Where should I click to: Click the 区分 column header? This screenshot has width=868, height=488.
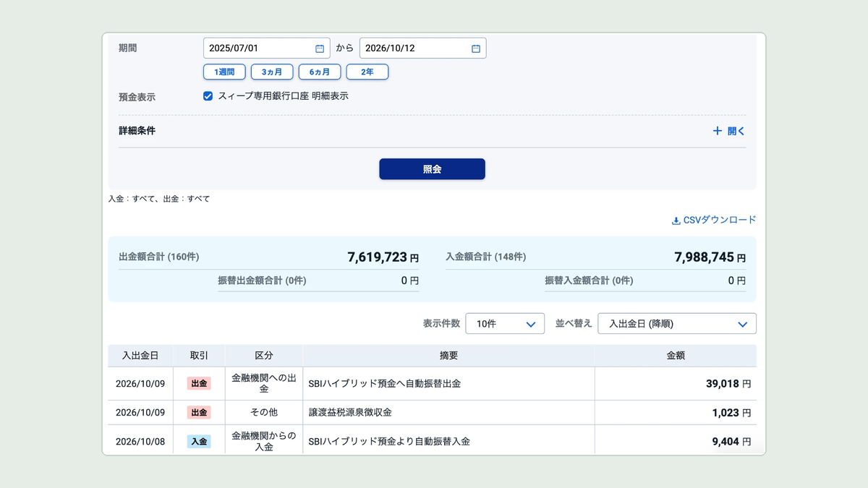click(x=264, y=356)
